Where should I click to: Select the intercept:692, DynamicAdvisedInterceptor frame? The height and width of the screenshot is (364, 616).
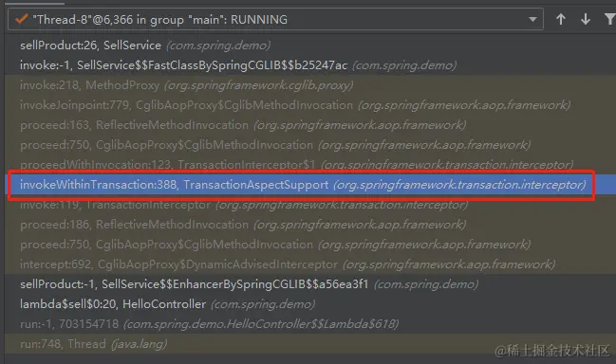pyautogui.click(x=310, y=264)
